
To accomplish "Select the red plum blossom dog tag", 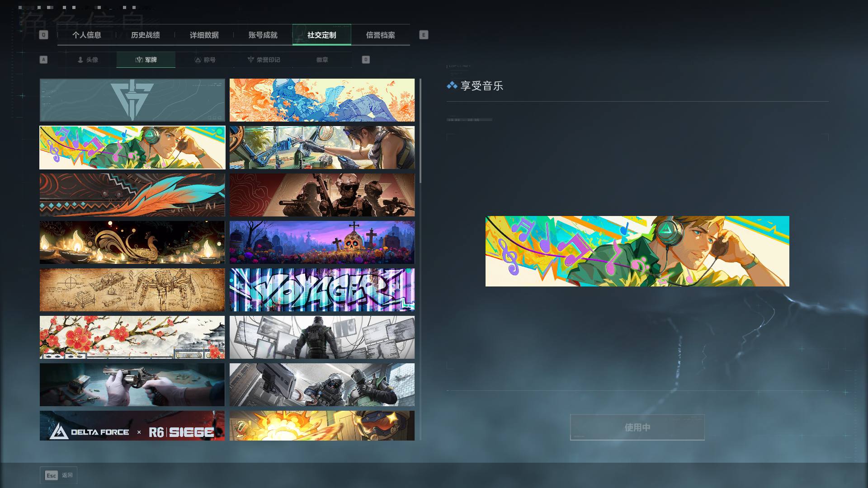I will coord(132,338).
